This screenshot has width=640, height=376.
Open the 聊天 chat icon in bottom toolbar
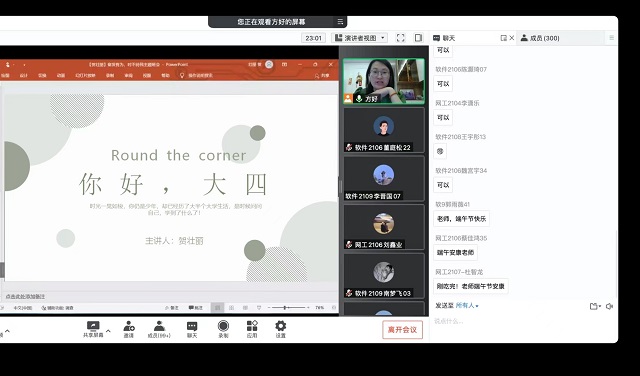192,326
